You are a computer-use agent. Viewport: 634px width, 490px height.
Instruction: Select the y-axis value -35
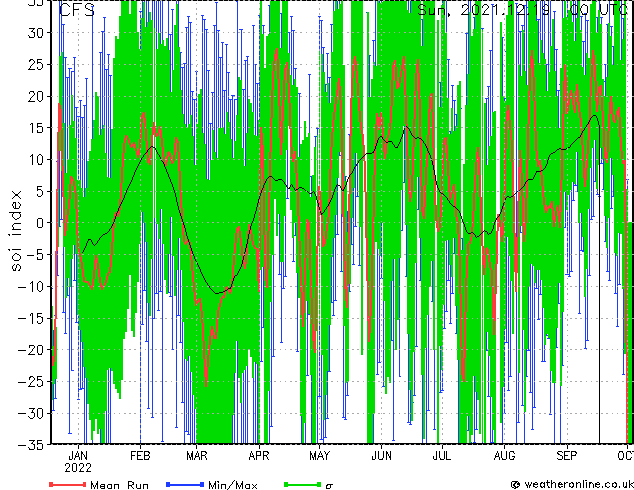pos(31,445)
